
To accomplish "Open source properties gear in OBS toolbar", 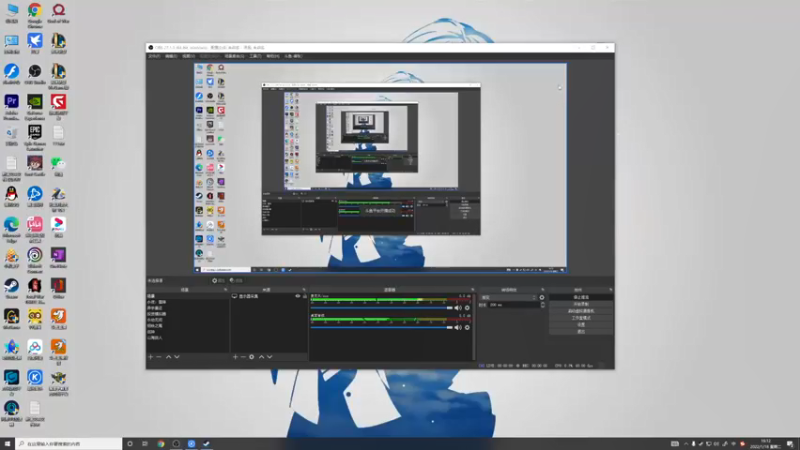I will 218,281.
